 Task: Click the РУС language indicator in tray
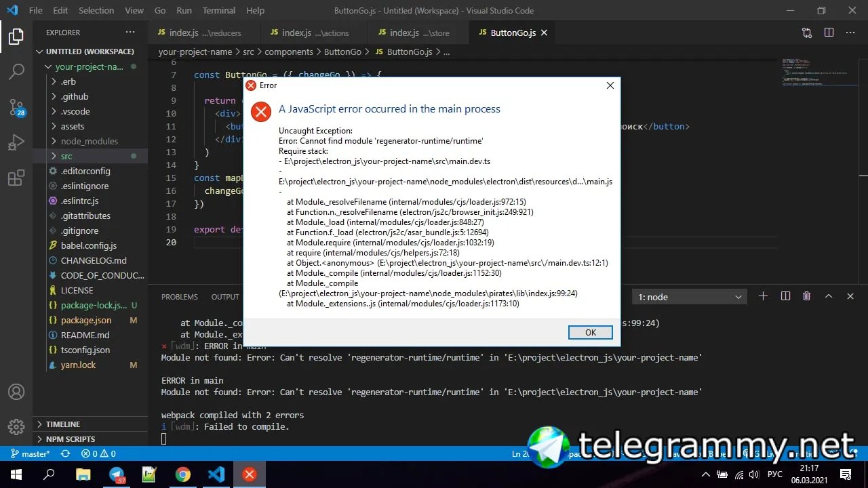(774, 474)
